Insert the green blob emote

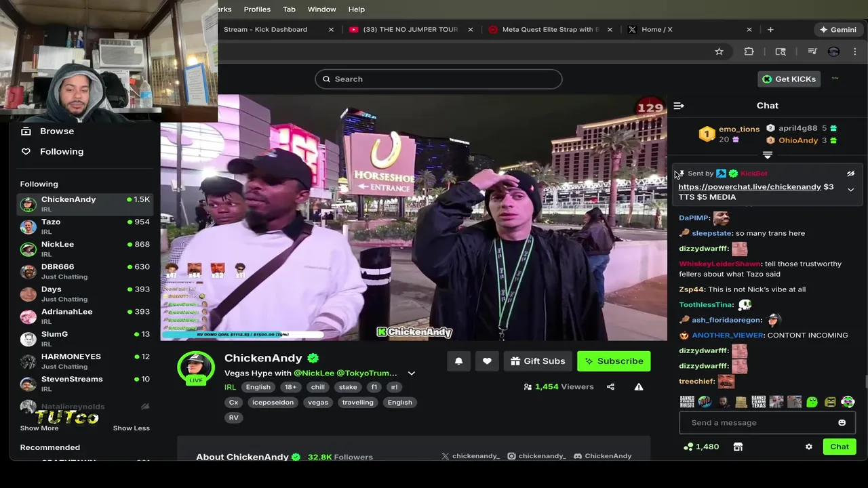pos(812,402)
